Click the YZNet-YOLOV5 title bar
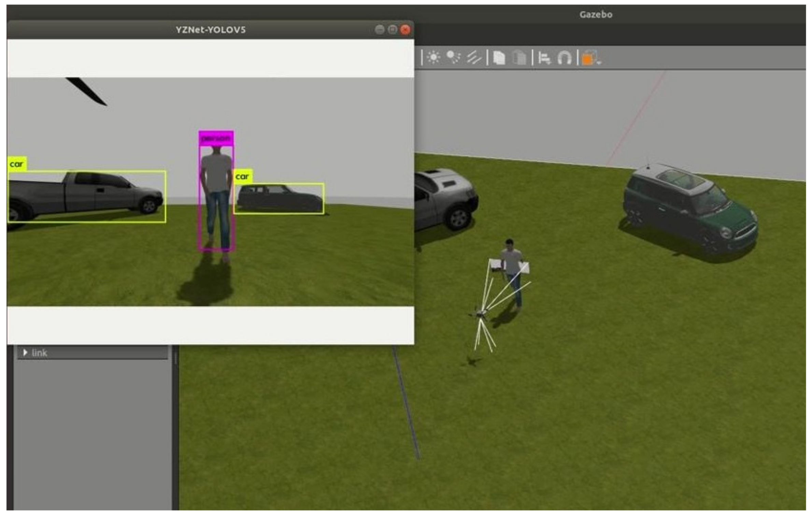The image size is (812, 515). click(x=211, y=30)
